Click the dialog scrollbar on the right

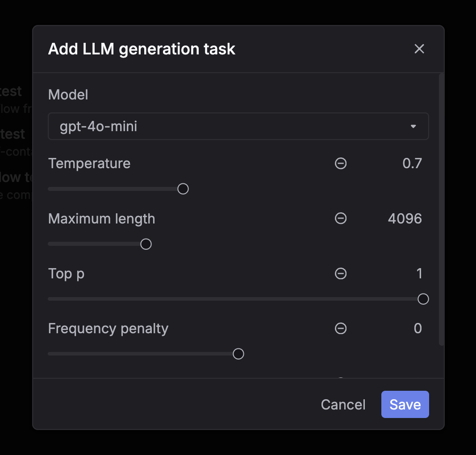click(440, 210)
